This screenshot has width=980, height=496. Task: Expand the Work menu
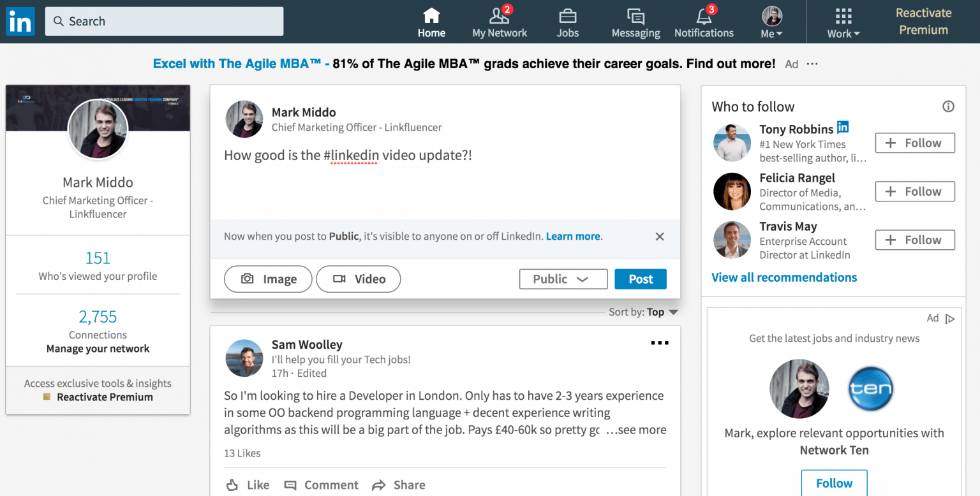(x=843, y=21)
